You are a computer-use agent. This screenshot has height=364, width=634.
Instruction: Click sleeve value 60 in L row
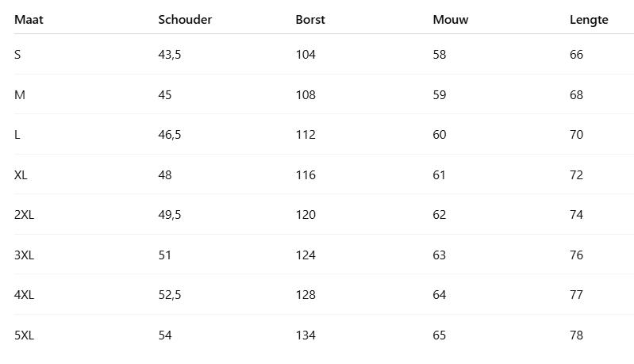440,135
